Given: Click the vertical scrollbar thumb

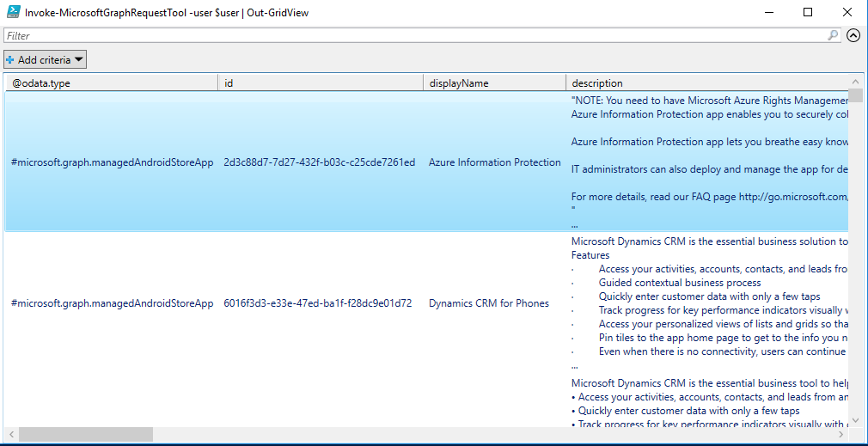Looking at the screenshot, I should (x=856, y=95).
